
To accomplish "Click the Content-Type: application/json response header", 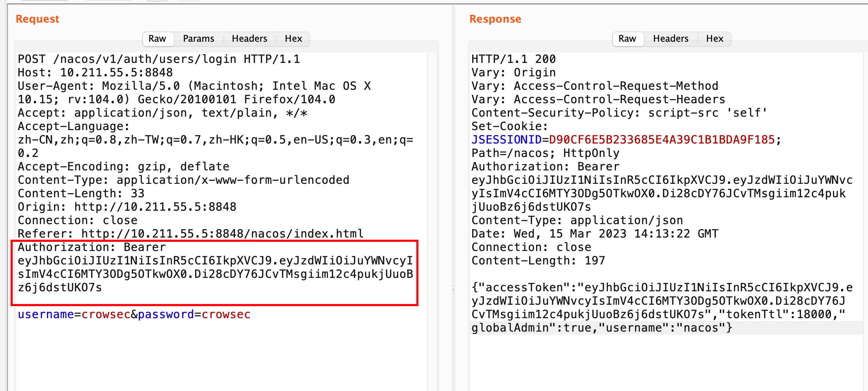I will (577, 220).
